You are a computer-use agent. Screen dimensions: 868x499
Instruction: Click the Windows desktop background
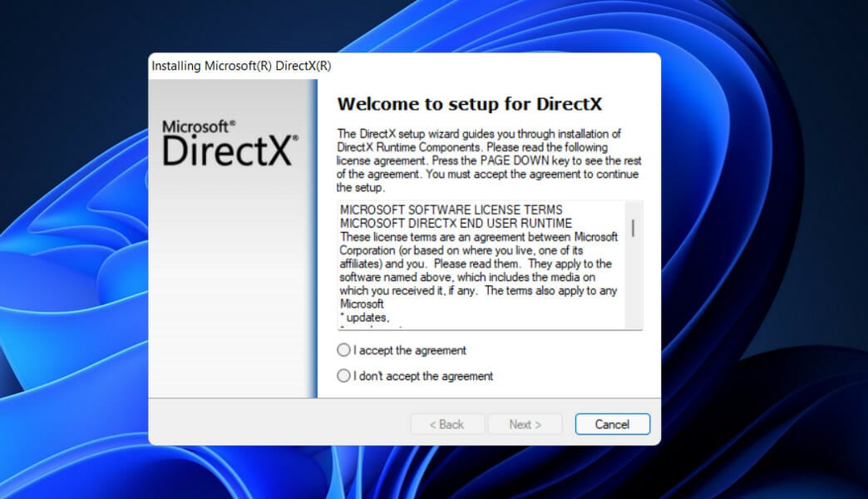75,249
